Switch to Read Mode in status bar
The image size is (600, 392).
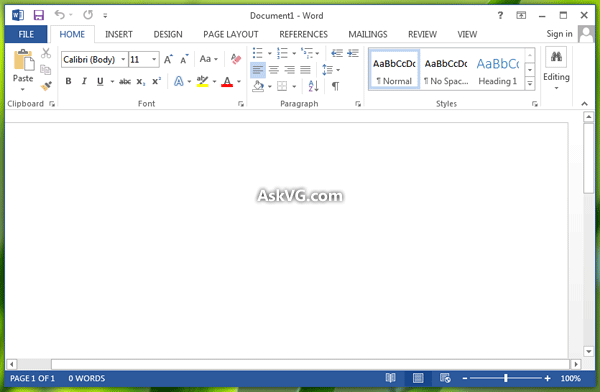tap(390, 378)
